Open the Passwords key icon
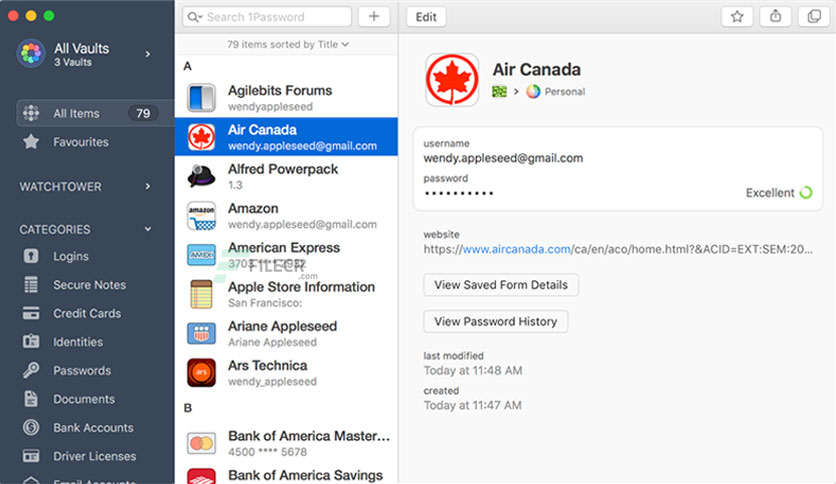 pyautogui.click(x=31, y=370)
